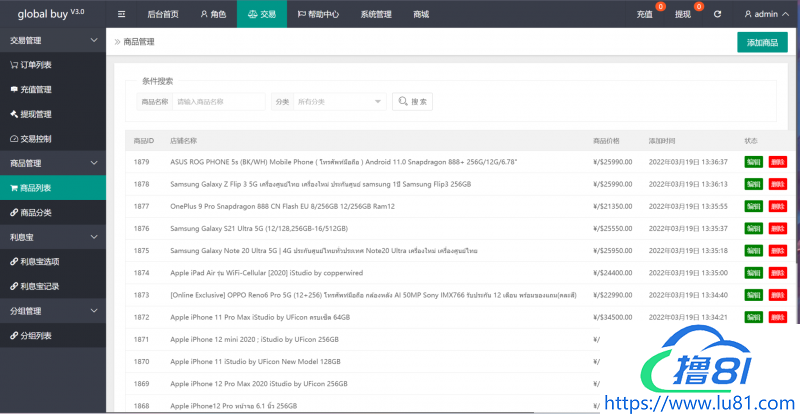Collapse the 商品管理 sidebar section
The width and height of the screenshot is (800, 414).
tap(94, 163)
